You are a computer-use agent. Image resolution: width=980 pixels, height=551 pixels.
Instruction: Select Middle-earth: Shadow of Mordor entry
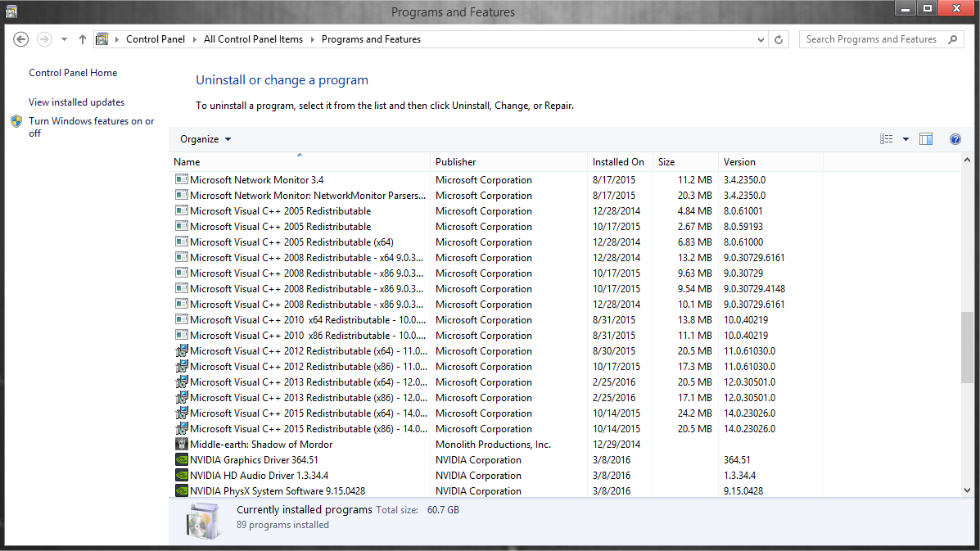tap(497, 445)
